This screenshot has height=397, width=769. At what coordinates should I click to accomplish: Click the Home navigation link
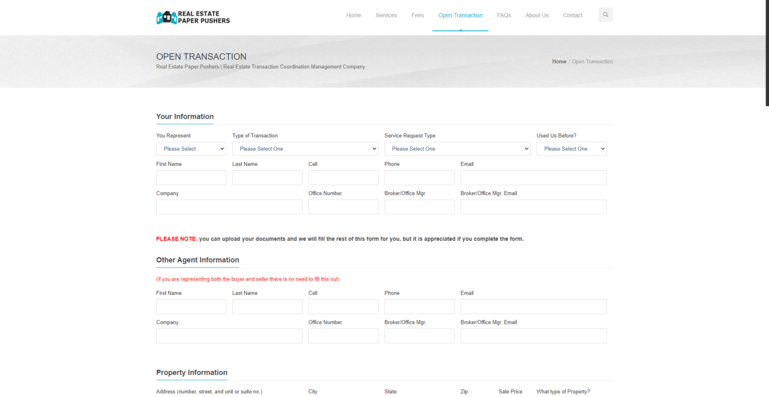pyautogui.click(x=353, y=15)
